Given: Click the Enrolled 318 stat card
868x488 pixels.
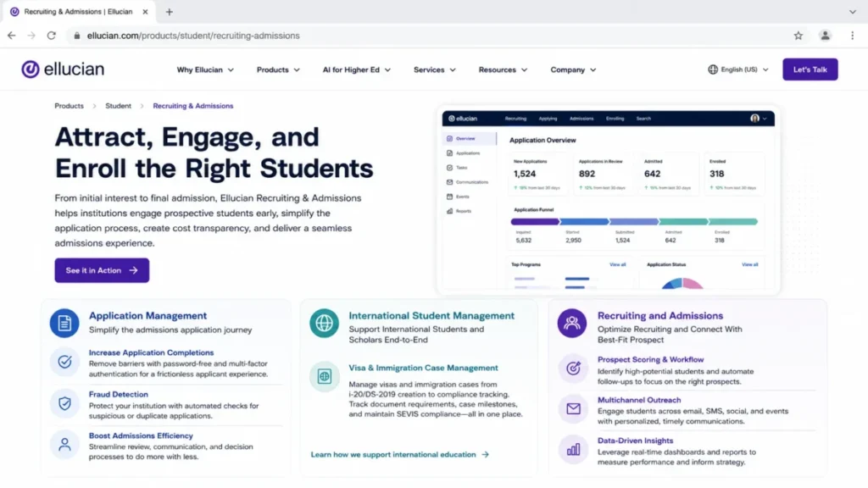Looking at the screenshot, I should 733,175.
